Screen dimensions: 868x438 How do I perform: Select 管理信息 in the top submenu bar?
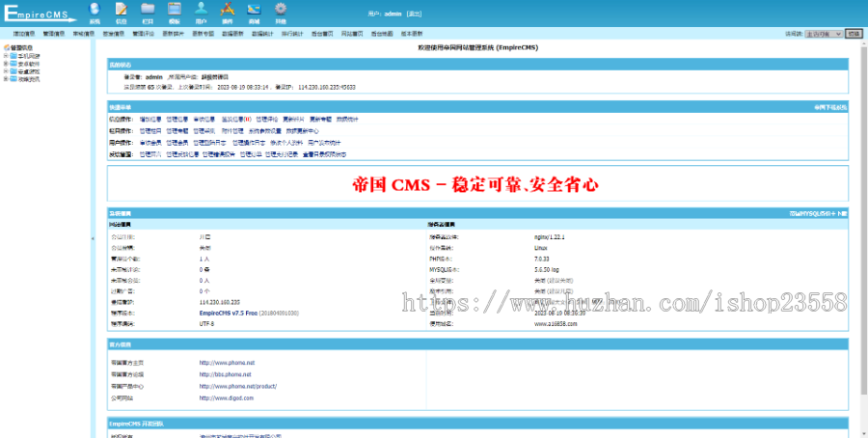tap(53, 34)
